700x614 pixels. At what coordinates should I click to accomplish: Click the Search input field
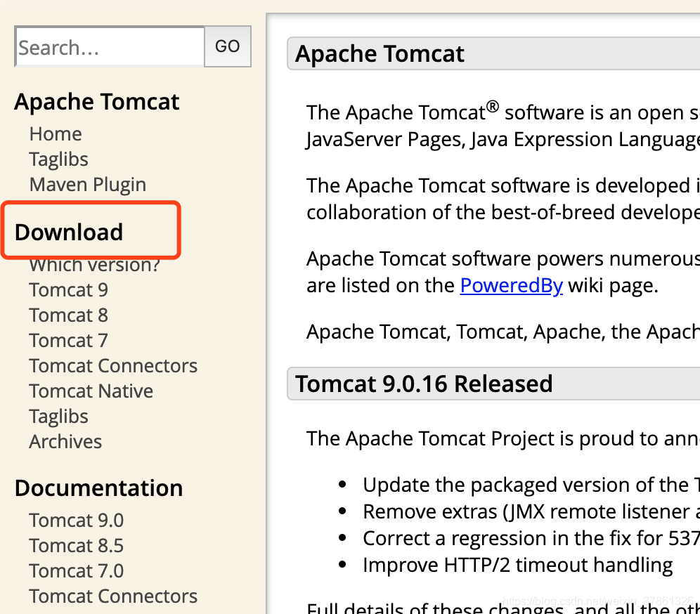pos(110,46)
